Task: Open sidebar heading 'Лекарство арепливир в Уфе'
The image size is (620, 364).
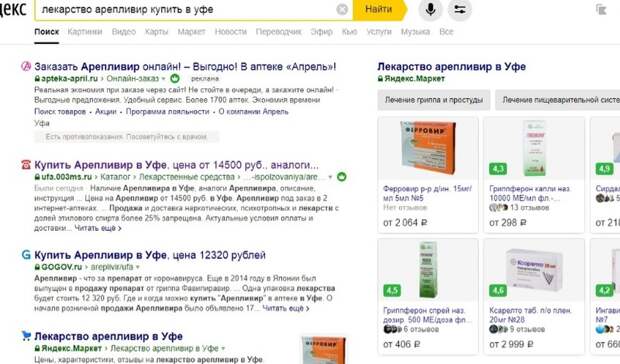Action: pyautogui.click(x=452, y=67)
